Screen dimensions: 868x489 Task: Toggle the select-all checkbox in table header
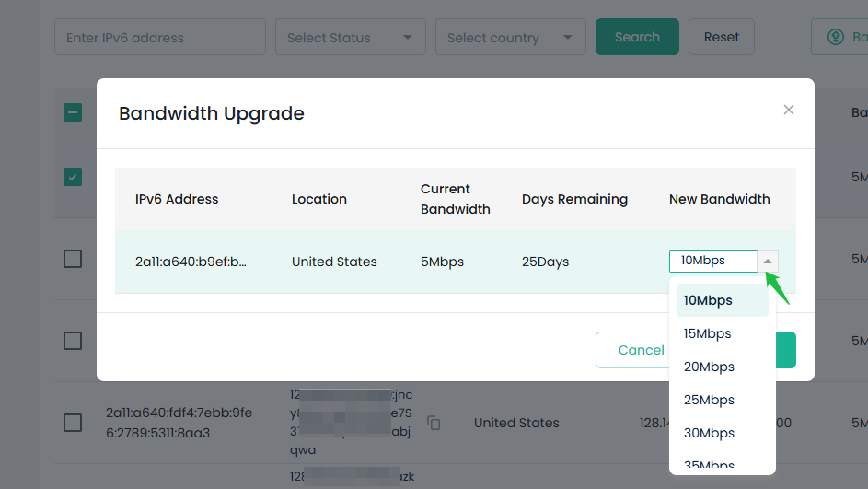point(73,112)
